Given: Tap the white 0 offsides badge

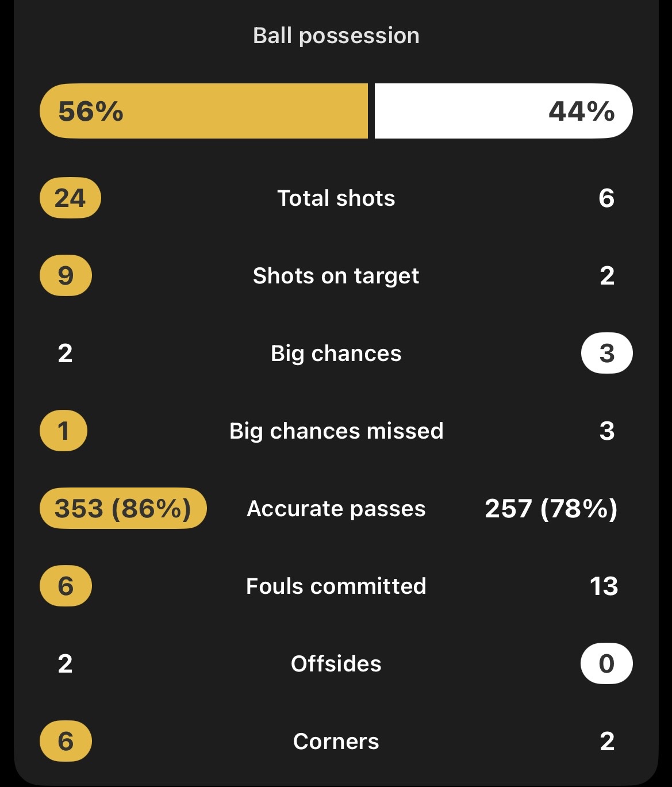Looking at the screenshot, I should click(606, 663).
